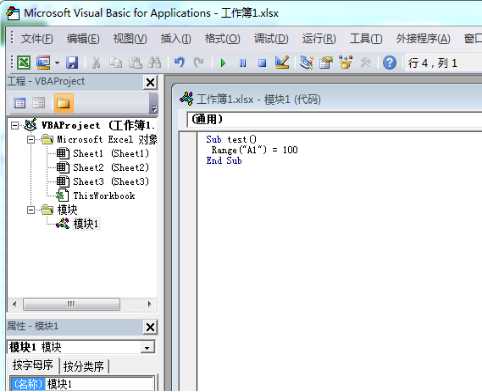Select Sheet1 (Sheet1) in project tree
The image size is (482, 392).
click(111, 154)
